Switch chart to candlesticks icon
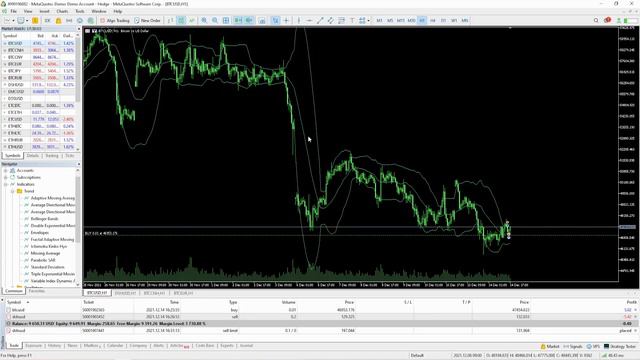 coord(181,20)
